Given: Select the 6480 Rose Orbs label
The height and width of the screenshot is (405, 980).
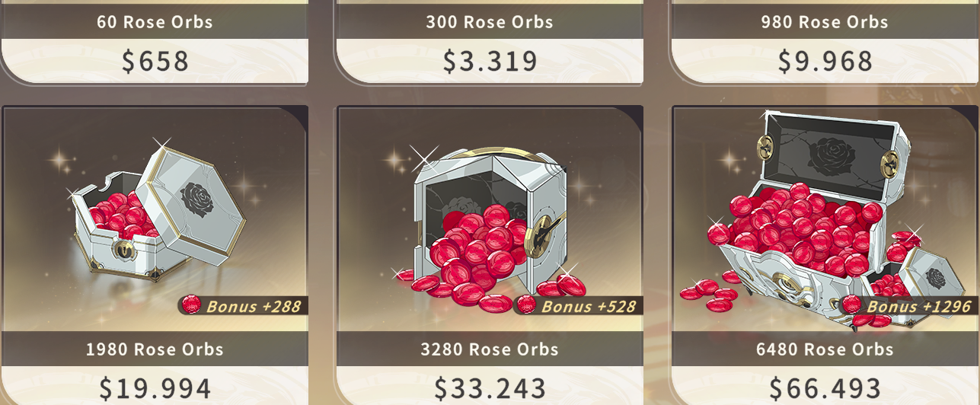Looking at the screenshot, I should (x=825, y=349).
